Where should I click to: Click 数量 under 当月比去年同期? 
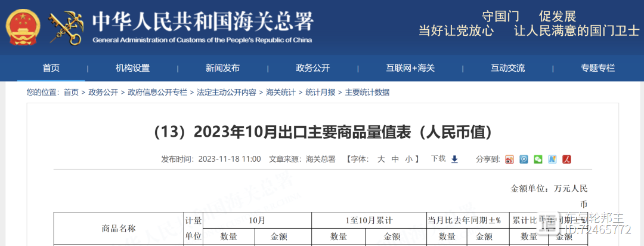447,236
